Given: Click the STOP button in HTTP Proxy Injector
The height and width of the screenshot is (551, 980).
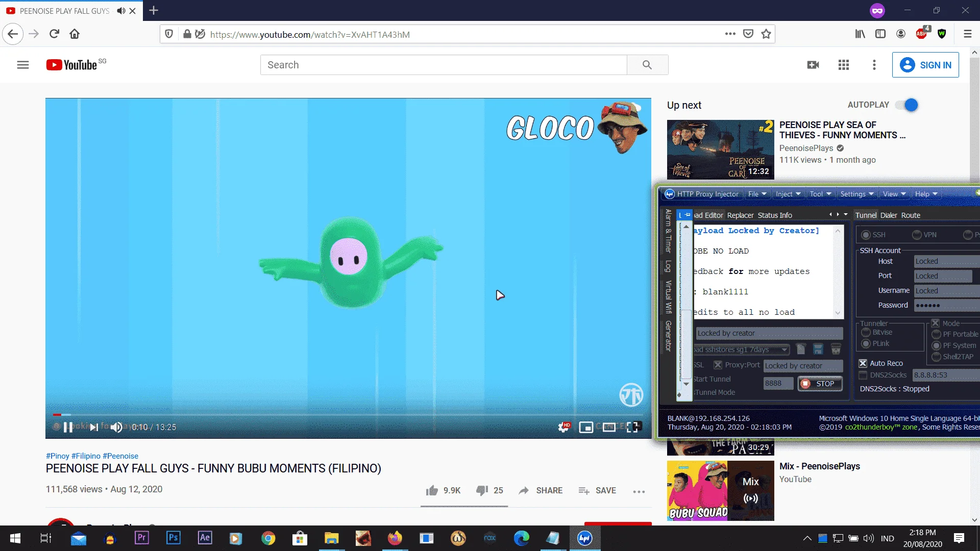Looking at the screenshot, I should click(820, 384).
